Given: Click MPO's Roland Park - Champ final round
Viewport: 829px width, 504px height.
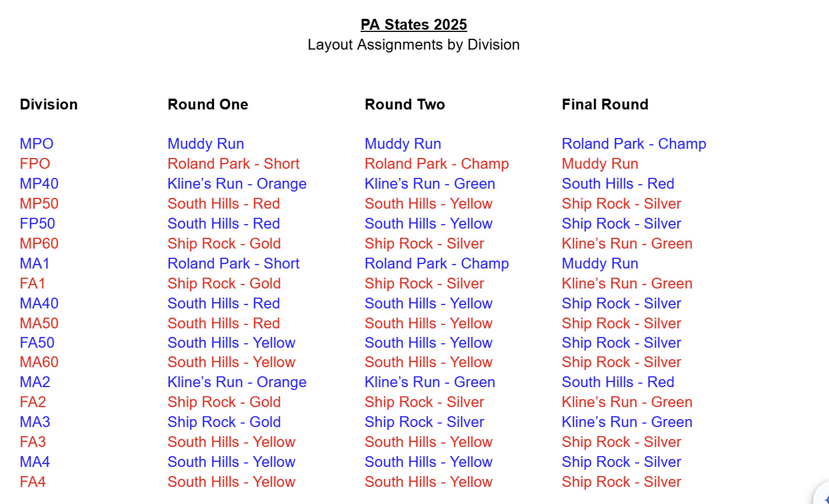Looking at the screenshot, I should pos(634,144).
